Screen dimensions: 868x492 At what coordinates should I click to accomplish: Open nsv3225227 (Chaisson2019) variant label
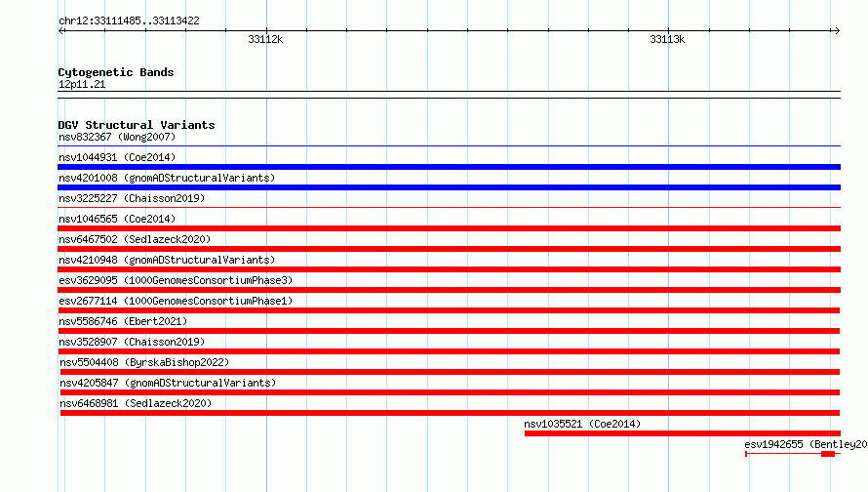[132, 198]
